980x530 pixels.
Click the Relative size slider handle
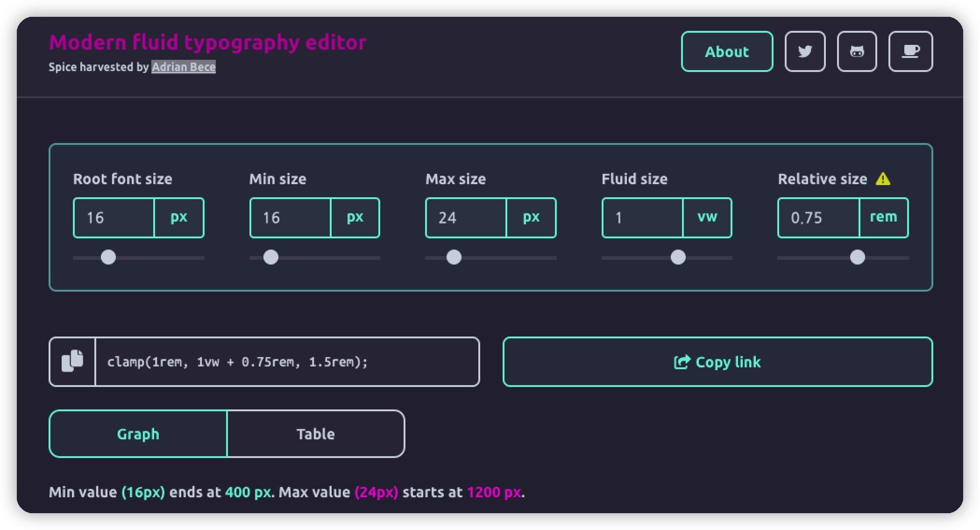point(858,257)
